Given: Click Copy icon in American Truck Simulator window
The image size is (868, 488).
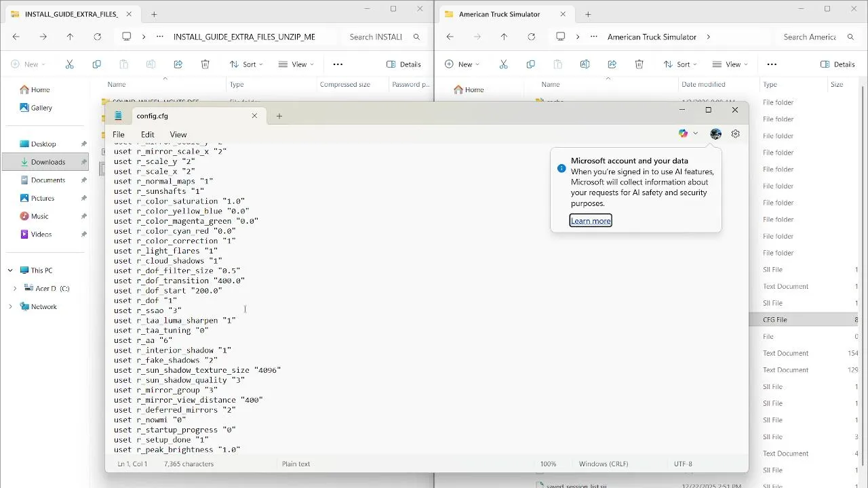Looking at the screenshot, I should coord(530,64).
